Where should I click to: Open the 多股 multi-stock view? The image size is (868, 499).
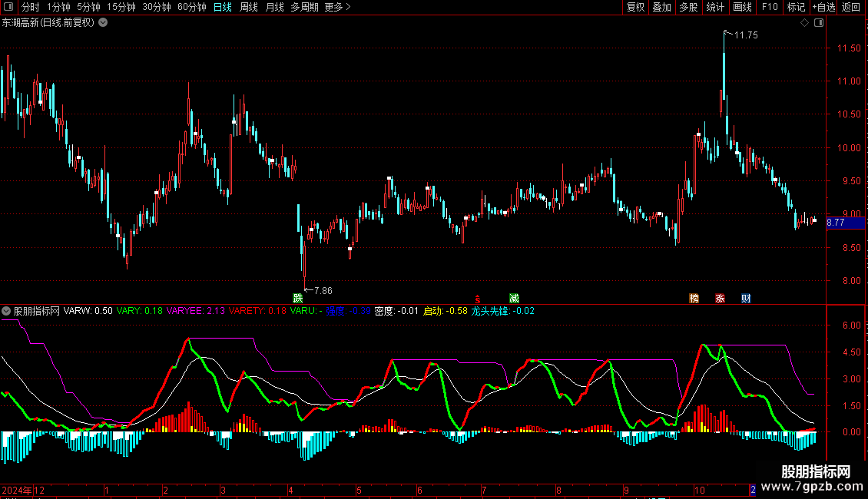coord(688,7)
